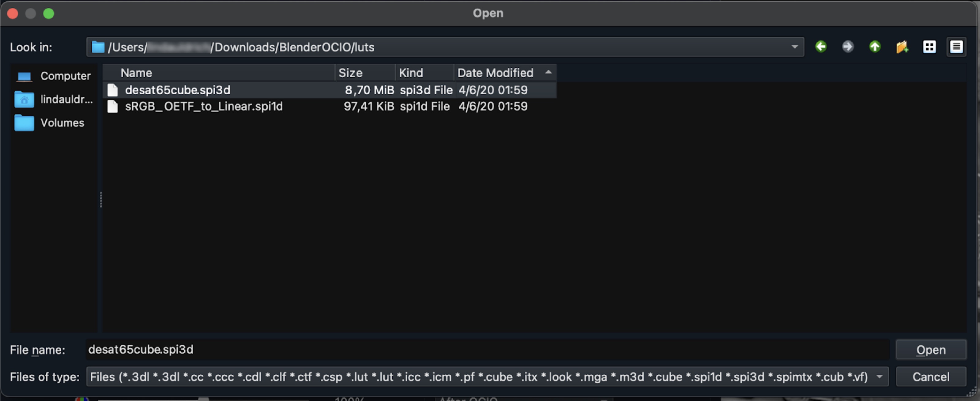This screenshot has height=401, width=980.
Task: Click the grey forward navigation arrow
Action: pyautogui.click(x=848, y=47)
